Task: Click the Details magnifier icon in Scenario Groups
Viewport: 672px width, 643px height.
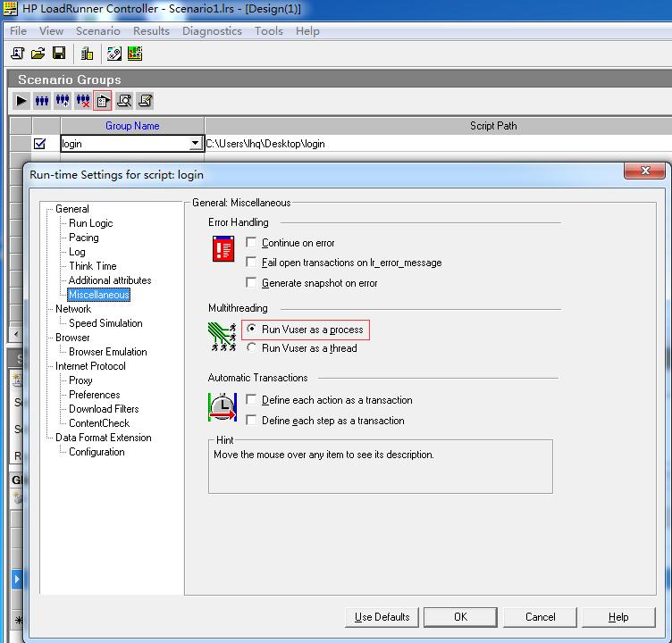Action: (124, 101)
